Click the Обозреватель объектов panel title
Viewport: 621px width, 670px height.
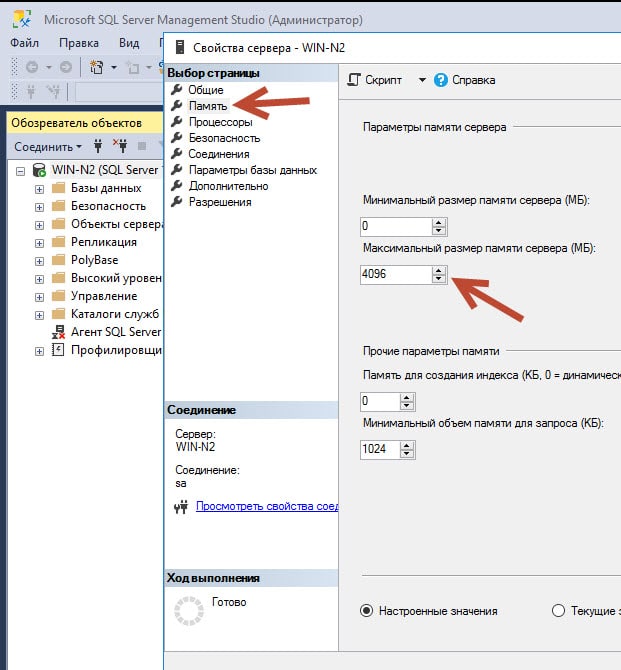pyautogui.click(x=77, y=123)
